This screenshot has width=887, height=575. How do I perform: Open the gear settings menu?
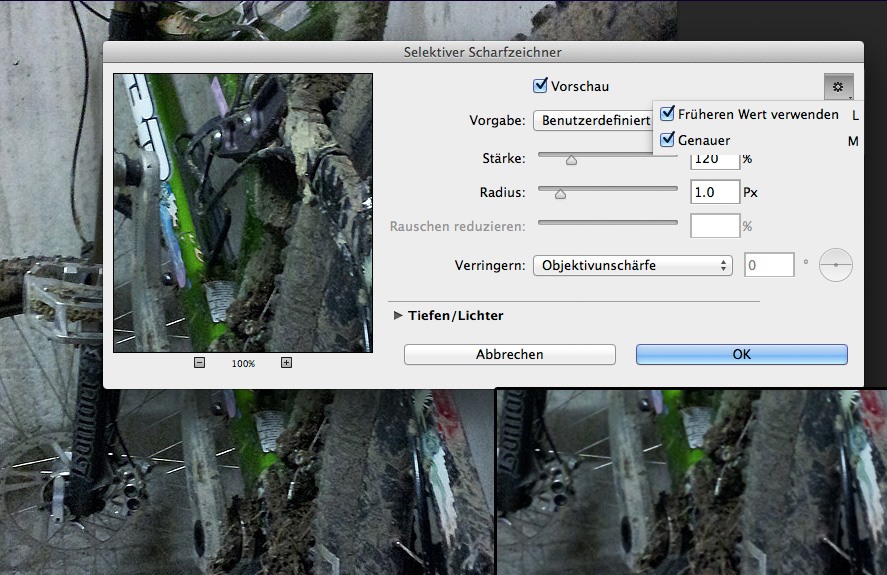tap(838, 87)
